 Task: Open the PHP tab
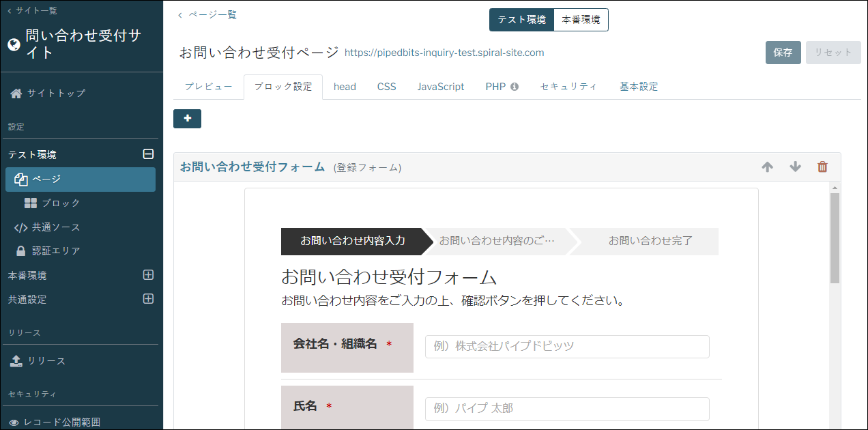[x=495, y=87]
